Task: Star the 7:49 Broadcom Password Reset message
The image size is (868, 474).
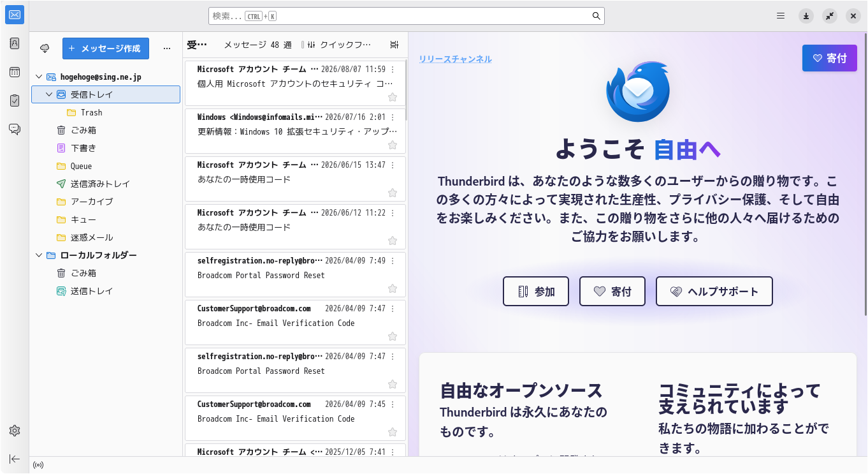Action: [x=393, y=288]
